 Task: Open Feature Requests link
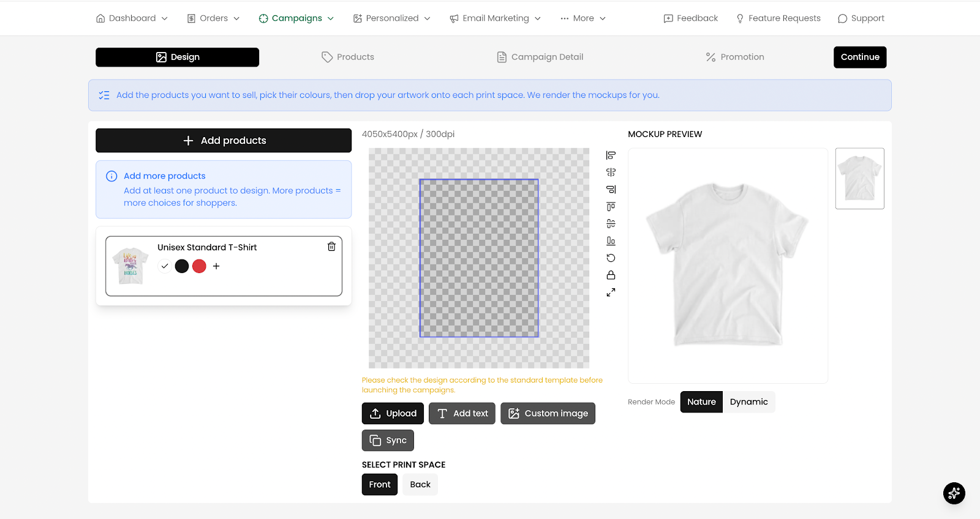click(778, 18)
